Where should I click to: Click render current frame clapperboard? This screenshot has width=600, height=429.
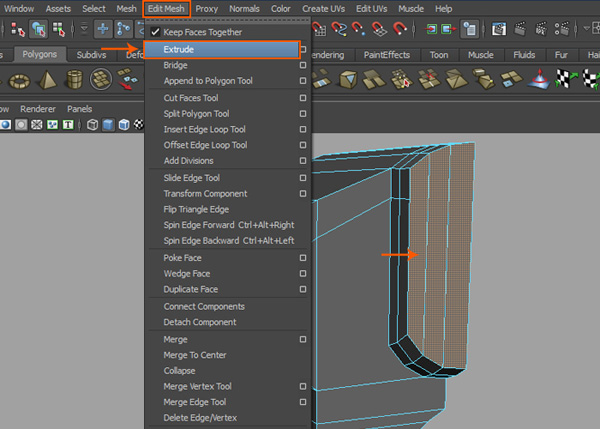(520, 29)
